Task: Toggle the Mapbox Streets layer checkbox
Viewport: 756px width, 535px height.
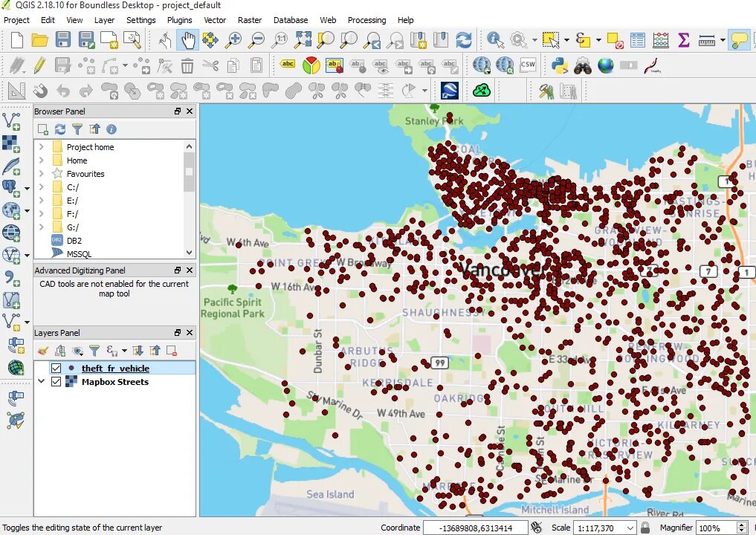Action: click(x=56, y=382)
